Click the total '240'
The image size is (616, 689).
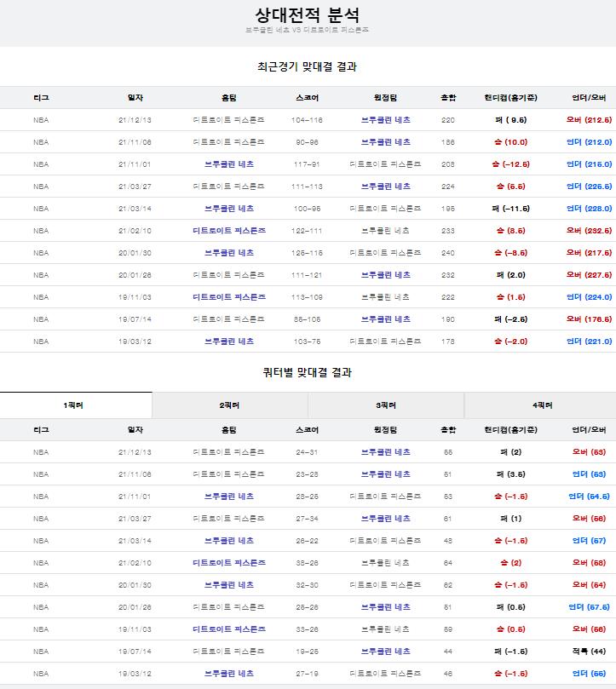click(x=448, y=253)
